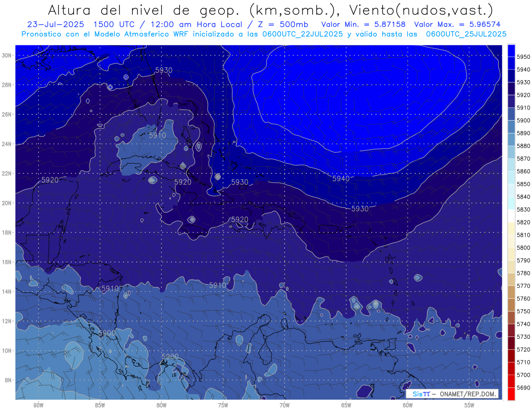Click the 60W longitude axis label
532x411 pixels.
(408, 405)
